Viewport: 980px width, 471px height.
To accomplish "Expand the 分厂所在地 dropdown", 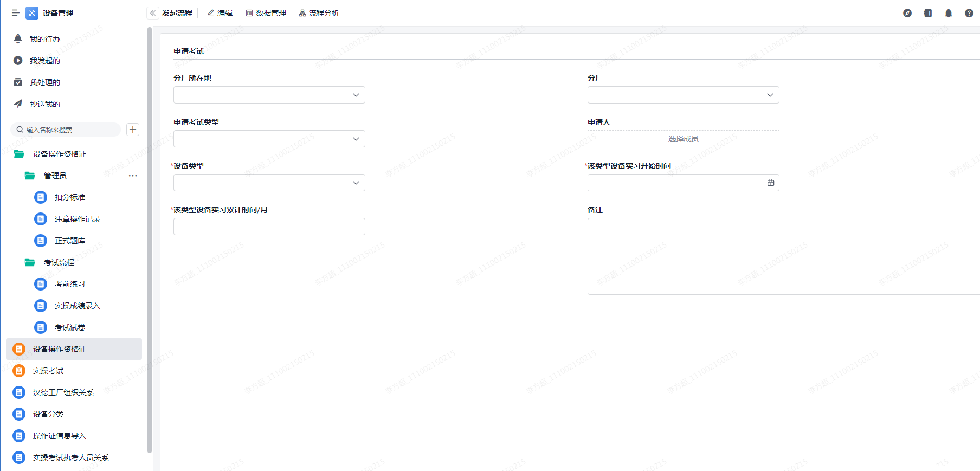I will coord(269,95).
